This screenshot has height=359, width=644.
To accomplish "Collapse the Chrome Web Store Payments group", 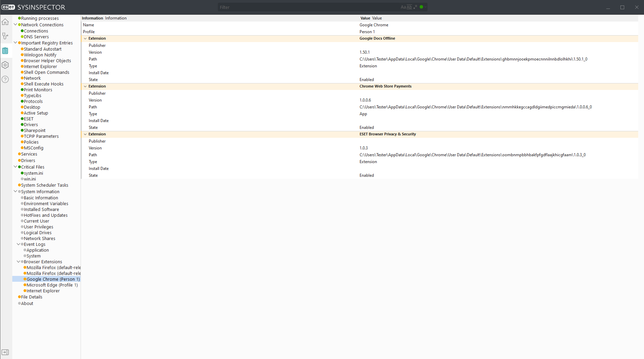I will (85, 87).
